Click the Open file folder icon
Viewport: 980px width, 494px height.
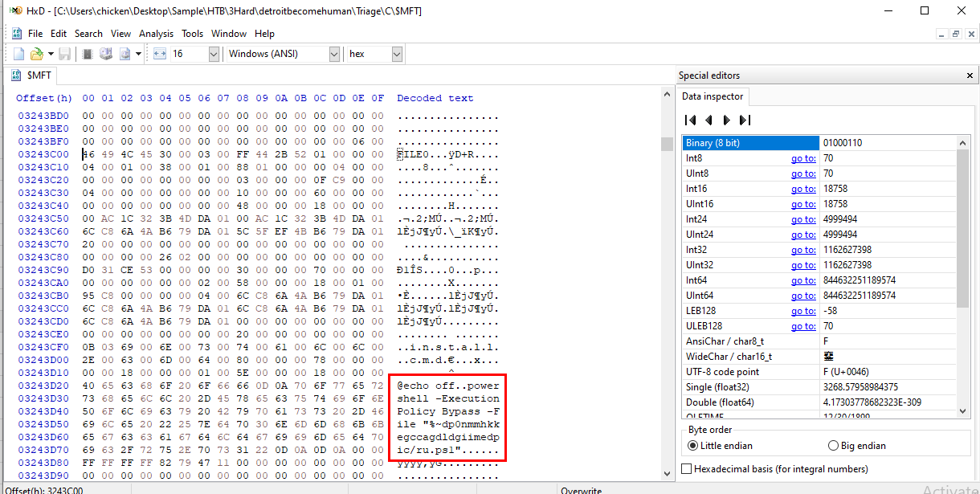[x=36, y=54]
